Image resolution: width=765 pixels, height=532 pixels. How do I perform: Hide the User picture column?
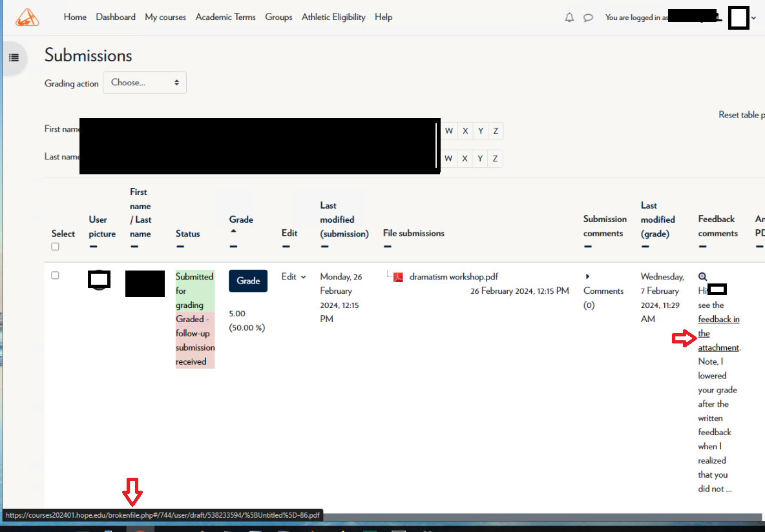[x=93, y=247]
